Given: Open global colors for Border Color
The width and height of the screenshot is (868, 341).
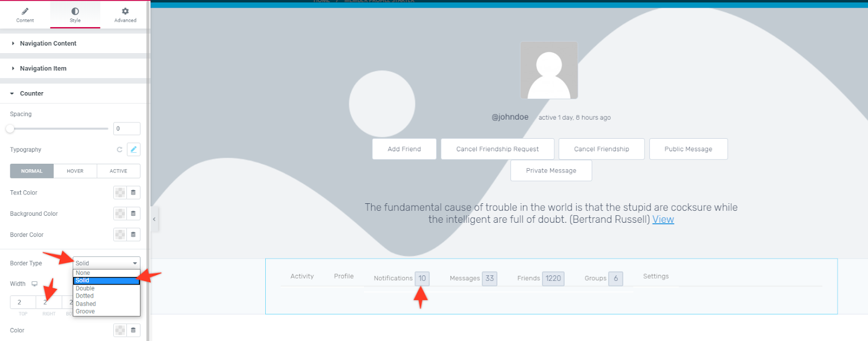Looking at the screenshot, I should 133,235.
